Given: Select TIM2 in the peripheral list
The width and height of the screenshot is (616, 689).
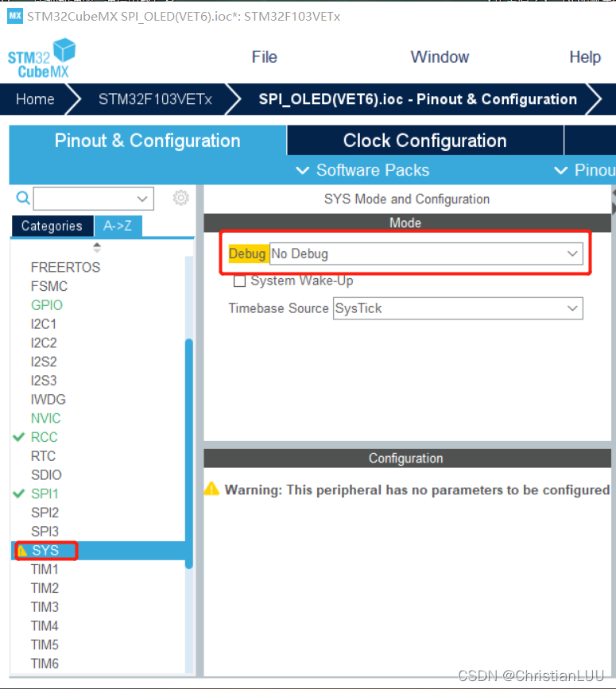Looking at the screenshot, I should point(45,588).
